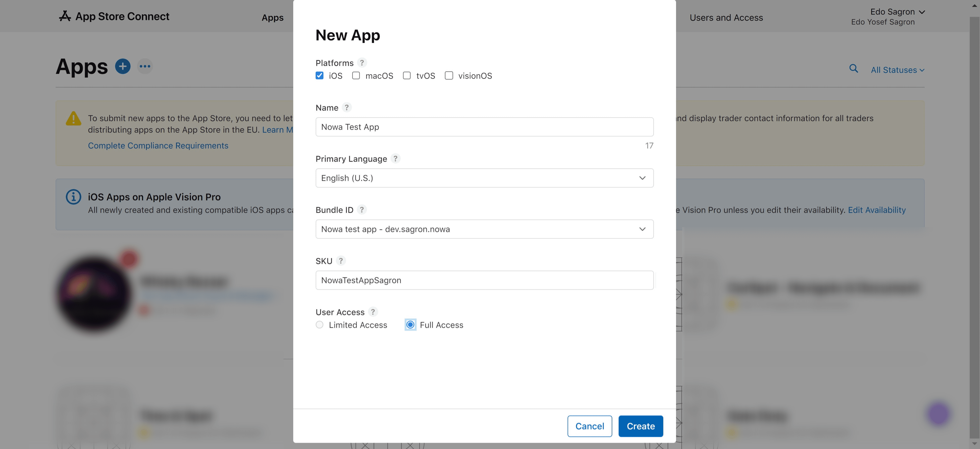This screenshot has width=980, height=449.
Task: Open the Users and Access tab
Action: tap(726, 18)
